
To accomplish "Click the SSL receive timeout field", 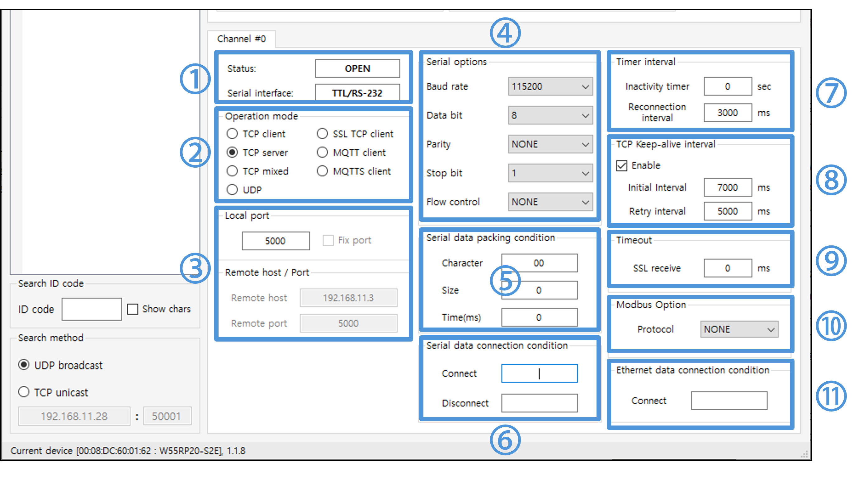I will (x=728, y=268).
